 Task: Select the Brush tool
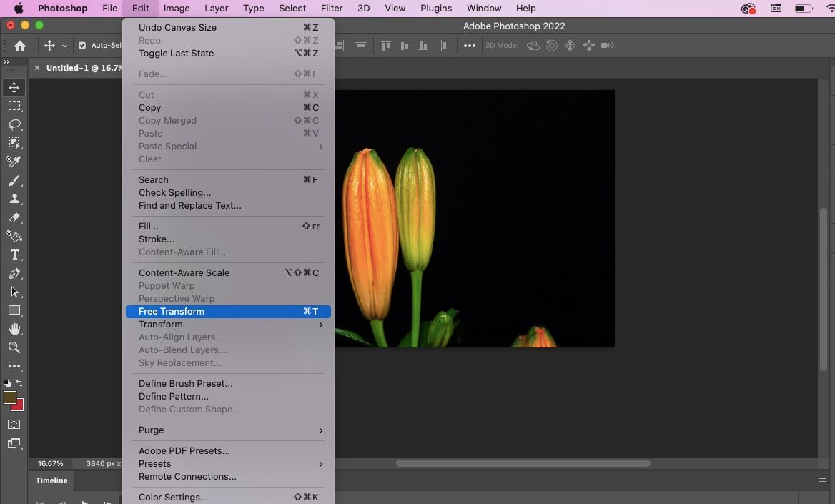click(x=14, y=181)
